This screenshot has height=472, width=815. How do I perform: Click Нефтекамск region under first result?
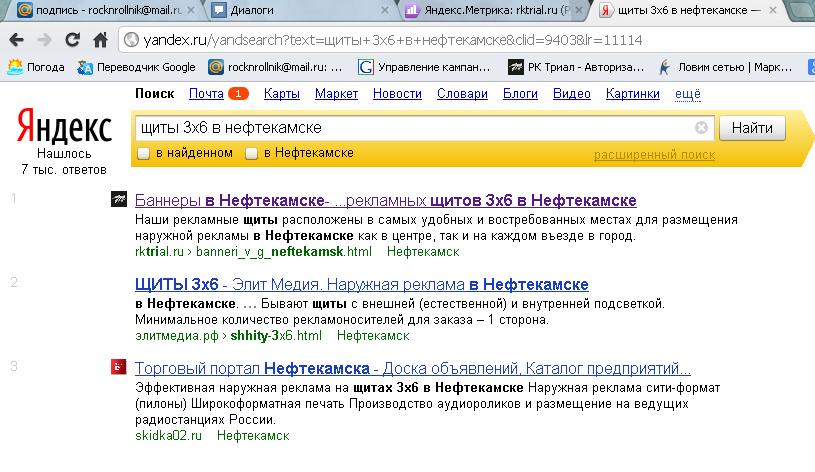click(x=423, y=252)
